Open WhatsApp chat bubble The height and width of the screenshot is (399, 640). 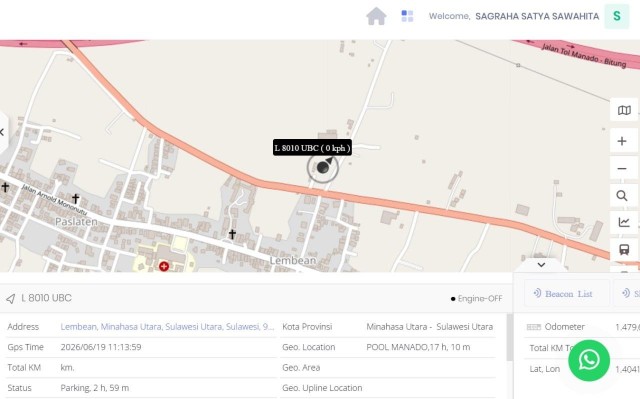(589, 360)
